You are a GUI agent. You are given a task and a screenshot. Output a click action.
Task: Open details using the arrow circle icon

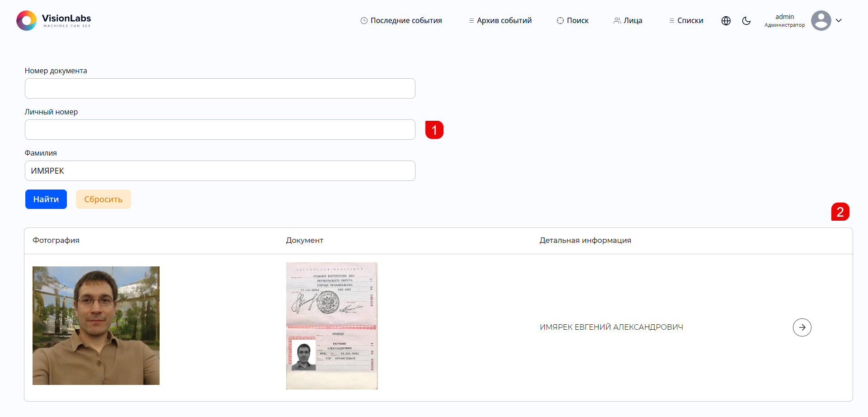pyautogui.click(x=802, y=327)
